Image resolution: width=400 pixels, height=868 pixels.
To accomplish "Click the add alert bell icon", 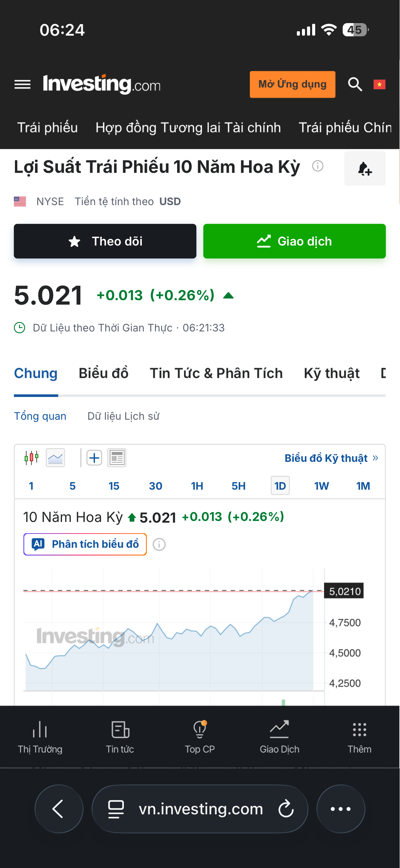I will click(x=365, y=168).
